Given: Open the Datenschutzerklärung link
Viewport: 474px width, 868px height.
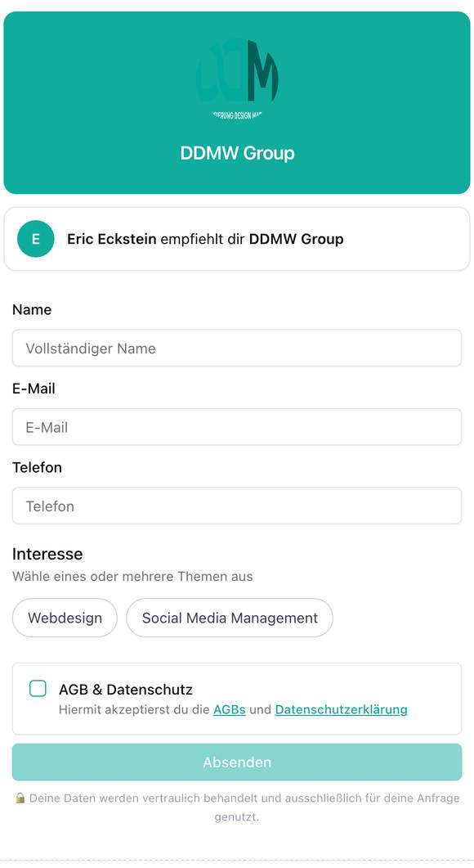Looking at the screenshot, I should [342, 709].
